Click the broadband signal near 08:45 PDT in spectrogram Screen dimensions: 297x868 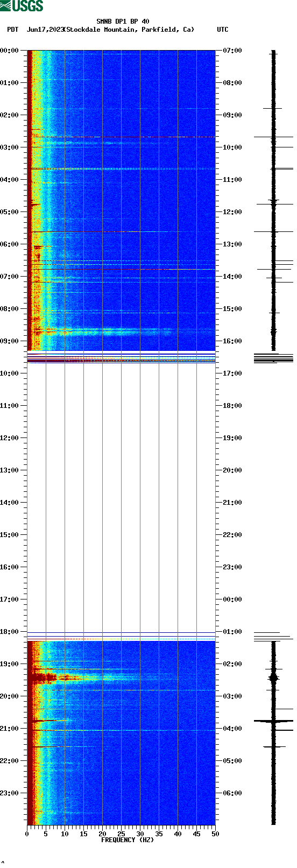click(x=102, y=331)
